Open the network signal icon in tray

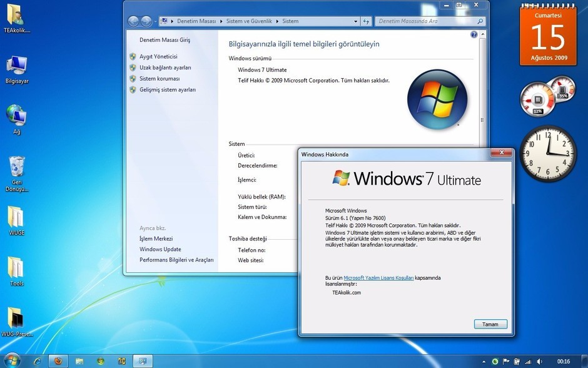[529, 361]
